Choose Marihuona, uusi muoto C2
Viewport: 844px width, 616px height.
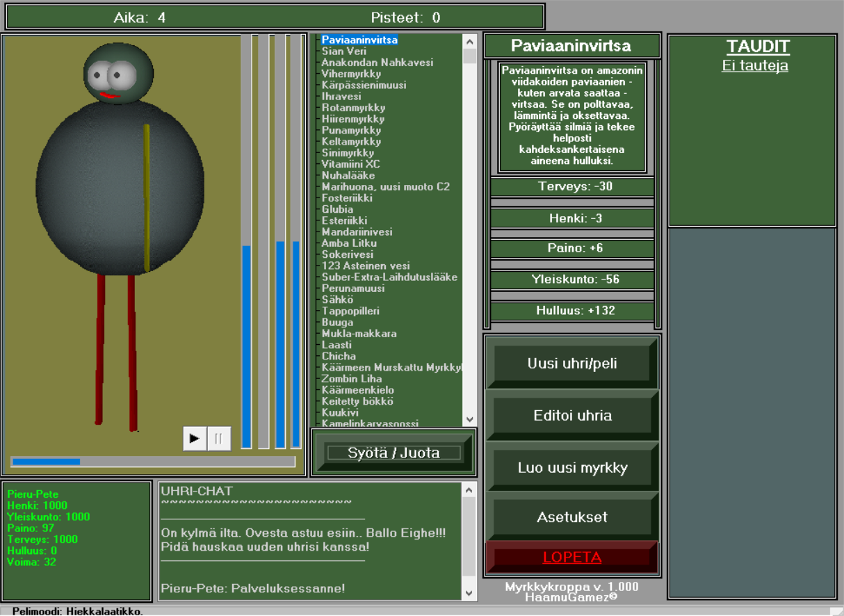tap(385, 186)
